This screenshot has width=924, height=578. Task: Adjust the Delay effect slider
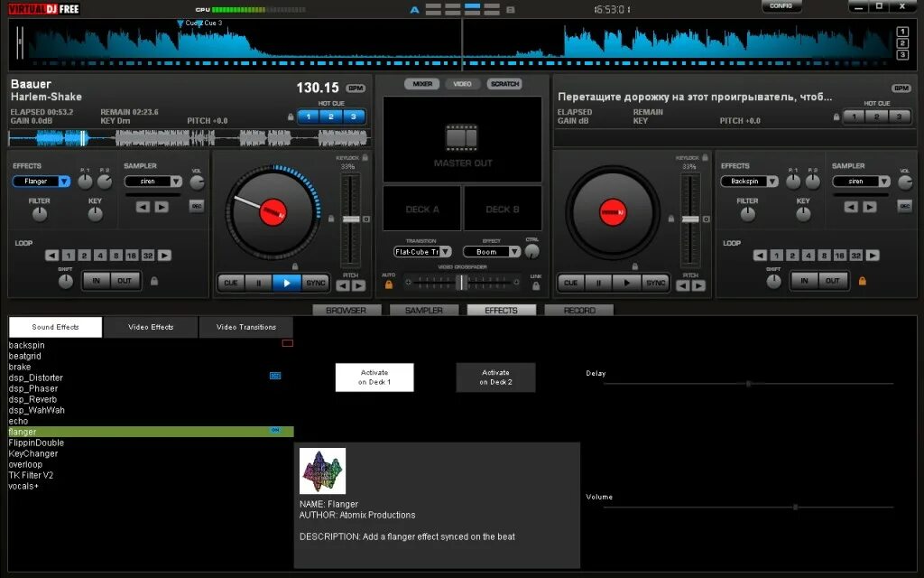[x=748, y=384]
